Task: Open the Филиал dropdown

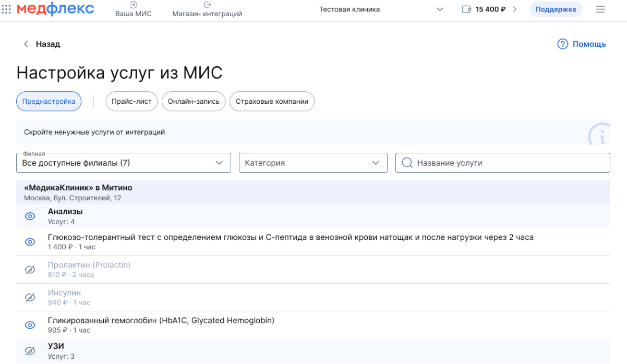Action: (124, 163)
